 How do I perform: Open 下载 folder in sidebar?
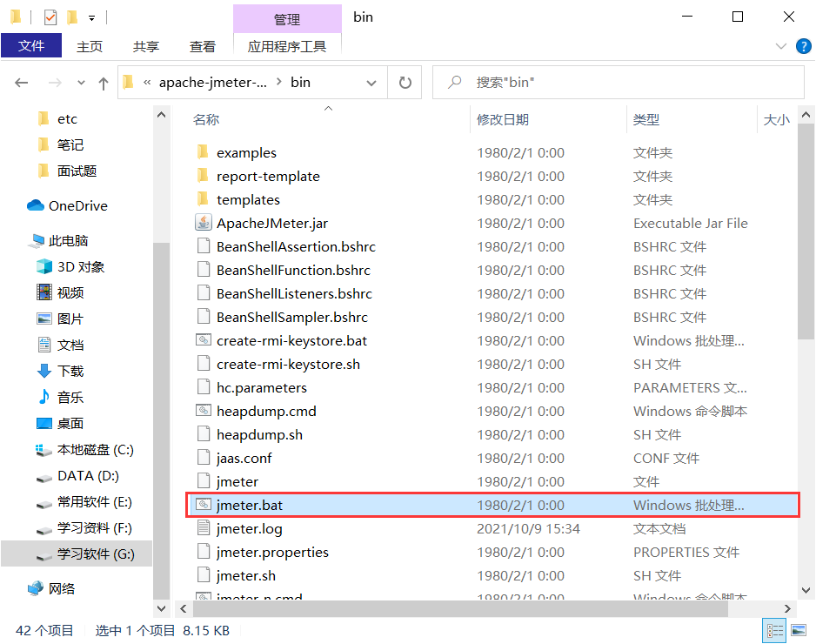pyautogui.click(x=60, y=371)
